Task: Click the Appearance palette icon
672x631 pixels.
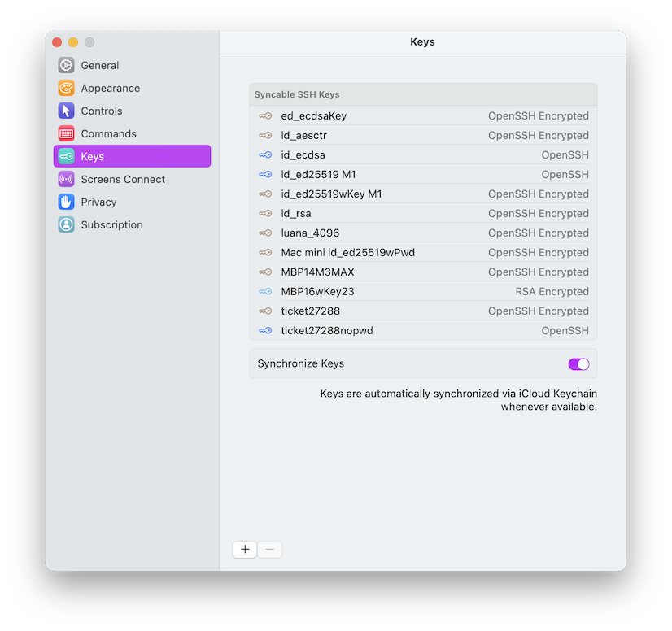Action: [66, 88]
